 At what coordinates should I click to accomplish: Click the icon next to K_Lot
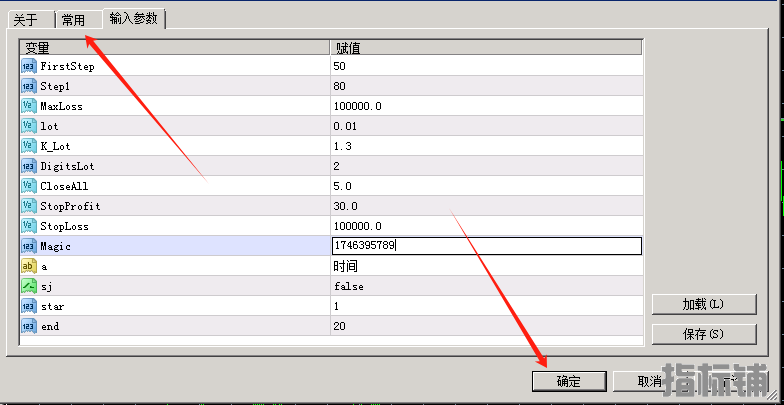coord(28,146)
